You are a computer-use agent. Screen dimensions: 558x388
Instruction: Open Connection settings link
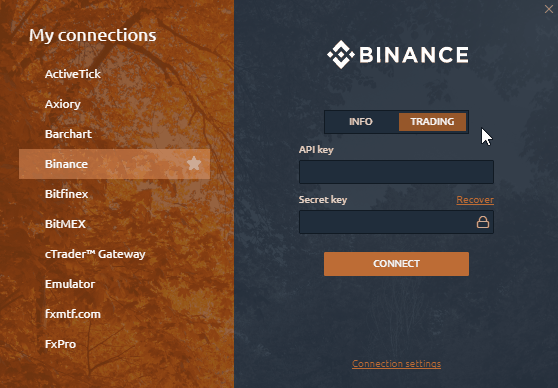click(x=396, y=363)
